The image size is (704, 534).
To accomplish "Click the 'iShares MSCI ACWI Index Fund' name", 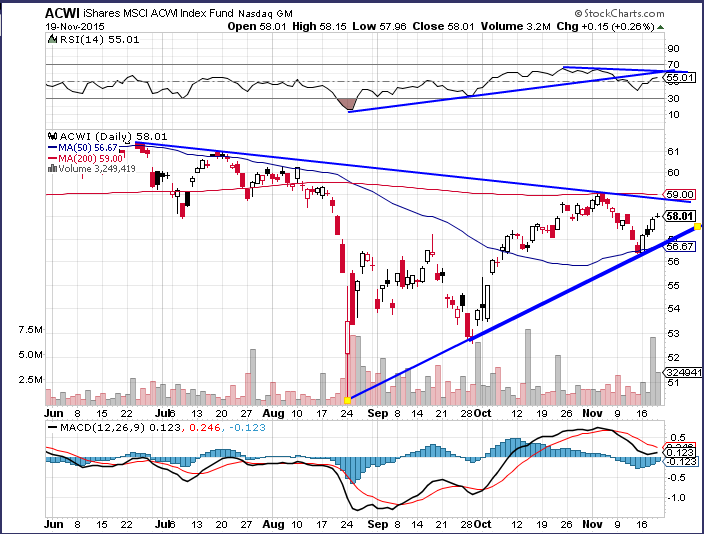I will click(158, 13).
